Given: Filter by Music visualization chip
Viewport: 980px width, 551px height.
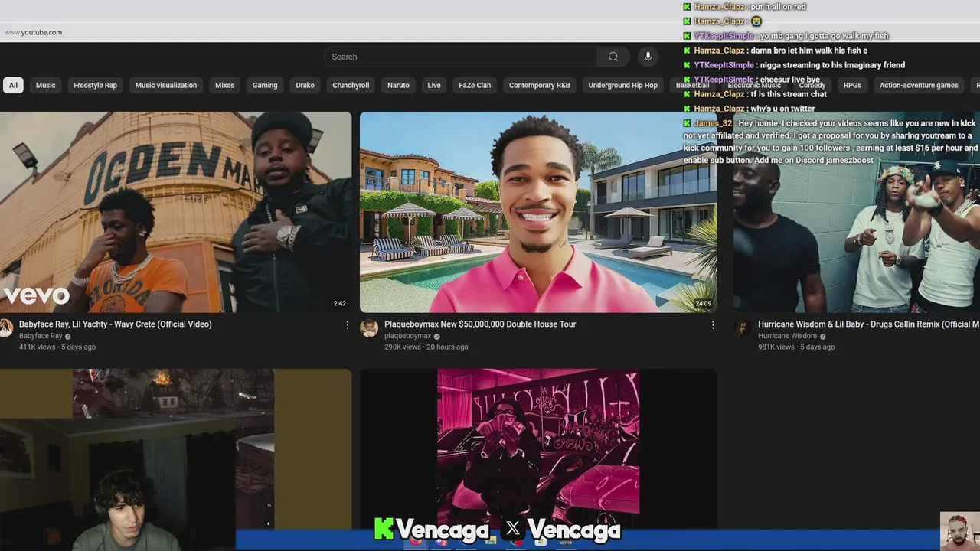Looking at the screenshot, I should [x=166, y=86].
